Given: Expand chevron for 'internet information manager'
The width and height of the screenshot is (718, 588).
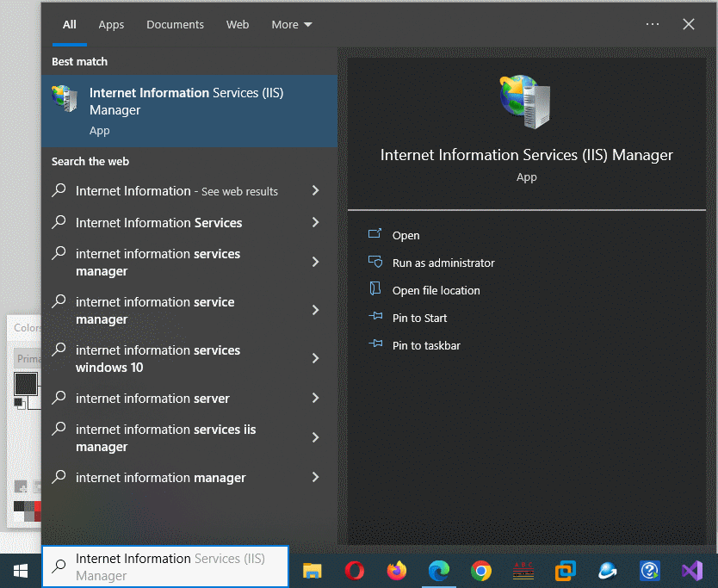Looking at the screenshot, I should (x=315, y=477).
